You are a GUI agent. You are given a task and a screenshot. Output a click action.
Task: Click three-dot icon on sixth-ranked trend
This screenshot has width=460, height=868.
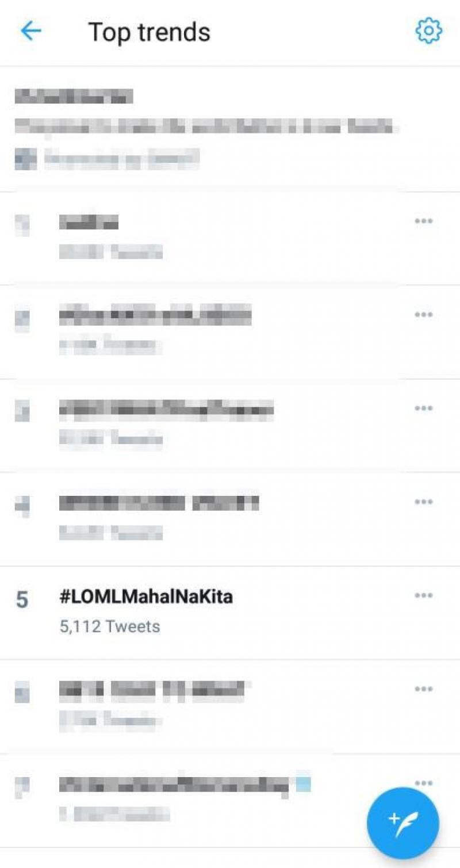423,689
